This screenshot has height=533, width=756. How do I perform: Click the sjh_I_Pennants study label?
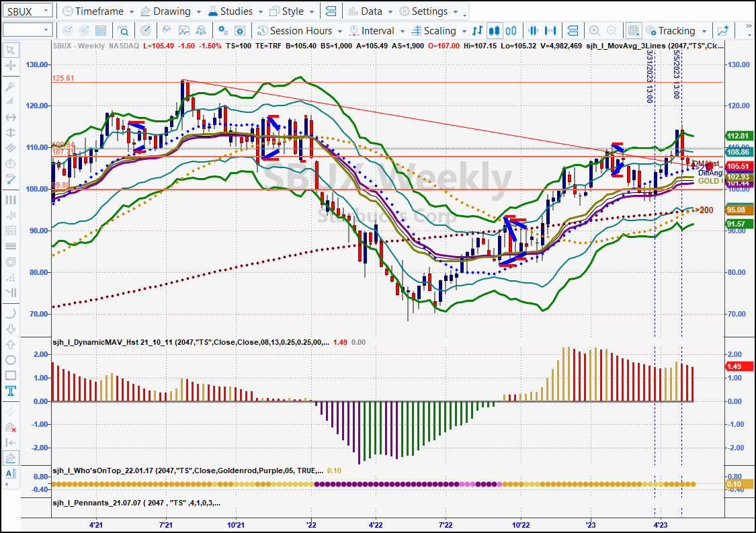(x=136, y=503)
